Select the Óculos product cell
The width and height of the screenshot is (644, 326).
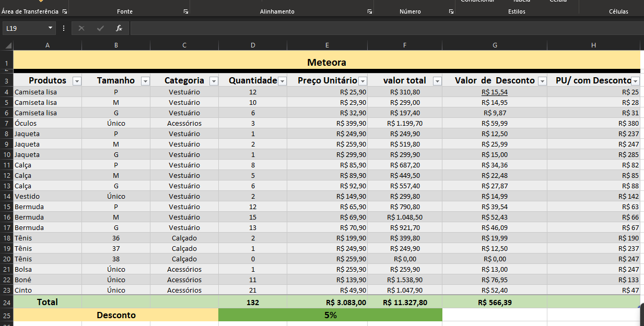pos(48,123)
